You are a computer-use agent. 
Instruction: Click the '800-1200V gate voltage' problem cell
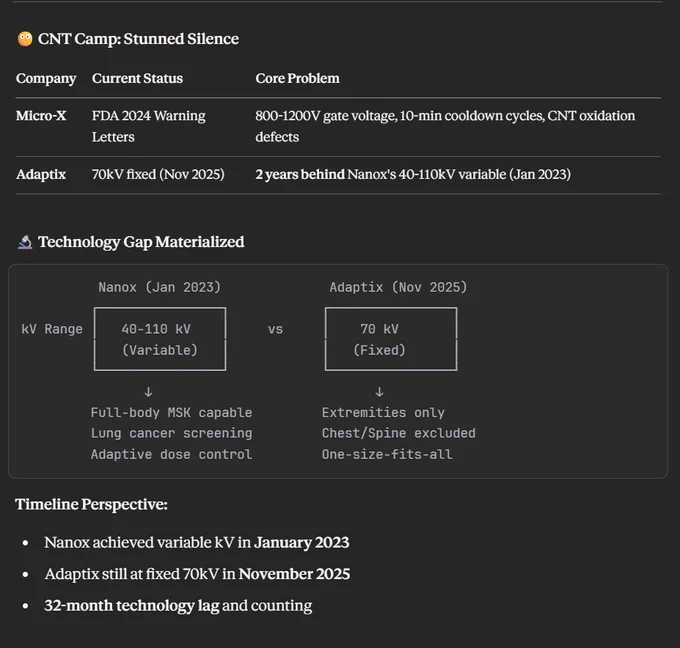[445, 126]
